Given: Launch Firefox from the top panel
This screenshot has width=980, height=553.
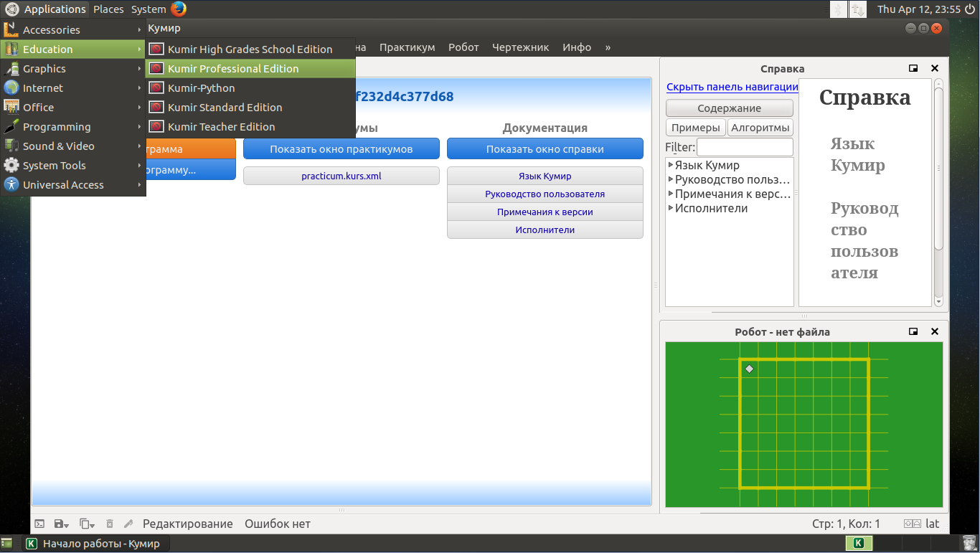Looking at the screenshot, I should tap(179, 9).
